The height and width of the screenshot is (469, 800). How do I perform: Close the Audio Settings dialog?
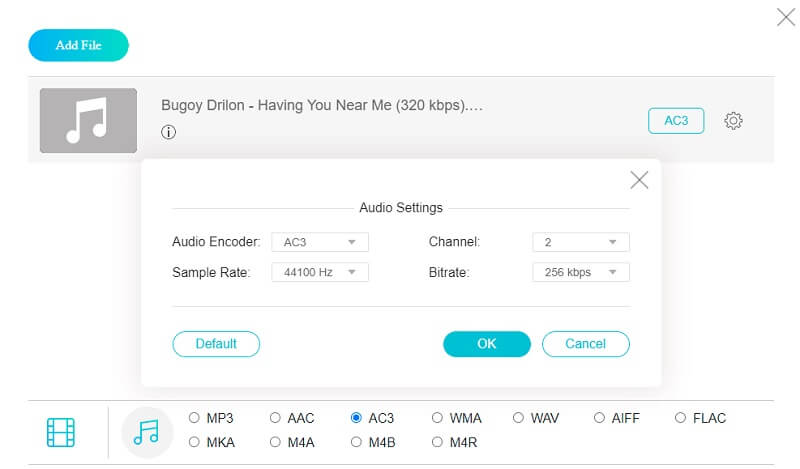(x=639, y=180)
